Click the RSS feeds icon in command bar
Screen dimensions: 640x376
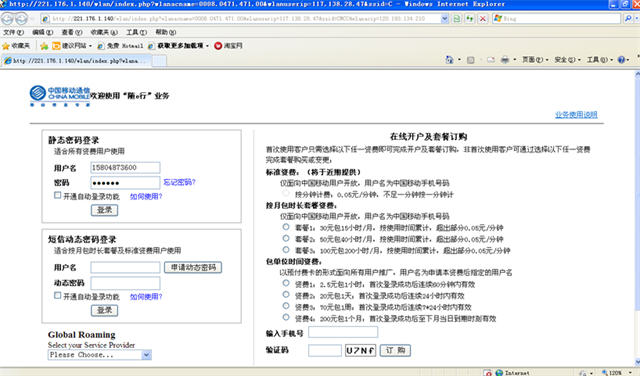(471, 60)
